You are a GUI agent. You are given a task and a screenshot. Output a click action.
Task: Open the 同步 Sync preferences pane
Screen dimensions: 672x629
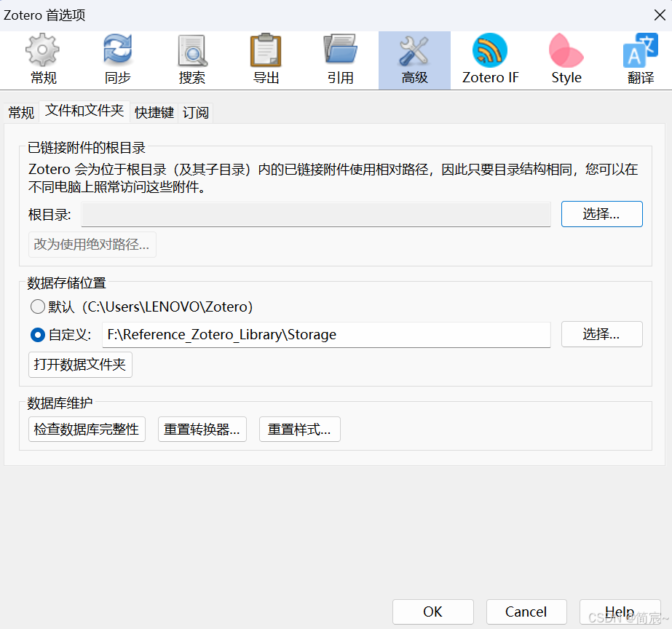pos(117,60)
